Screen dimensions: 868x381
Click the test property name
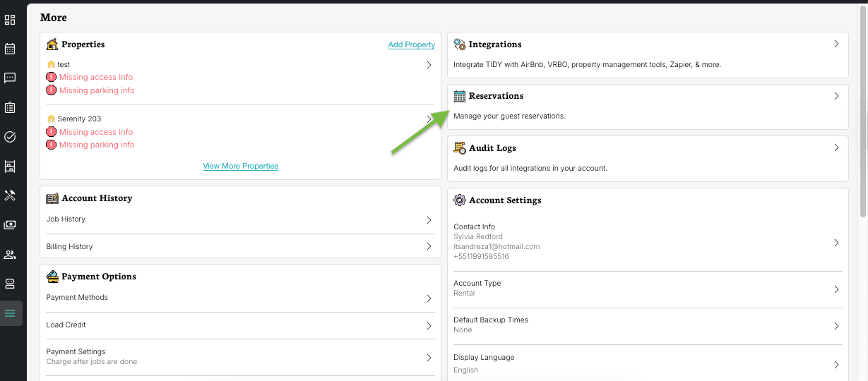[x=64, y=64]
